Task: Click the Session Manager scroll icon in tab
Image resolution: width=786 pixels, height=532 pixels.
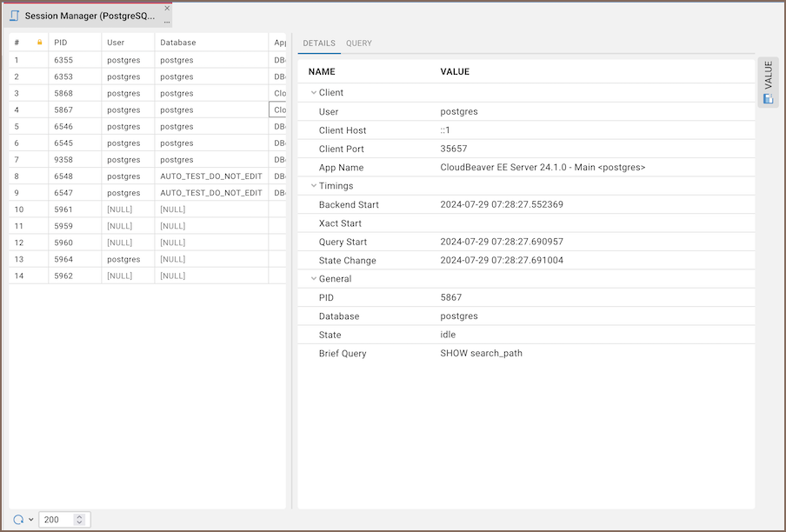Action: tap(14, 16)
